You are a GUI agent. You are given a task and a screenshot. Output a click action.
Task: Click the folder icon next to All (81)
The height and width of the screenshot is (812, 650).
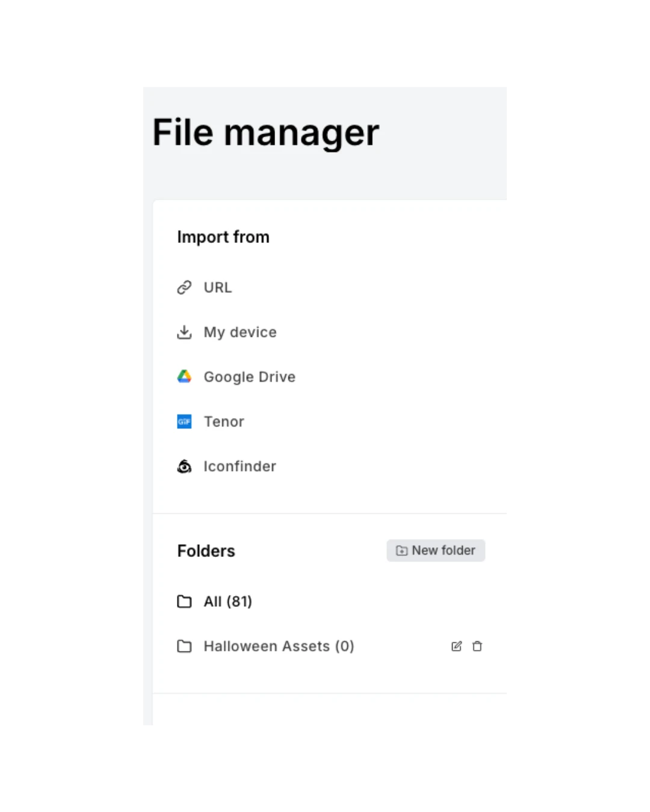(184, 601)
